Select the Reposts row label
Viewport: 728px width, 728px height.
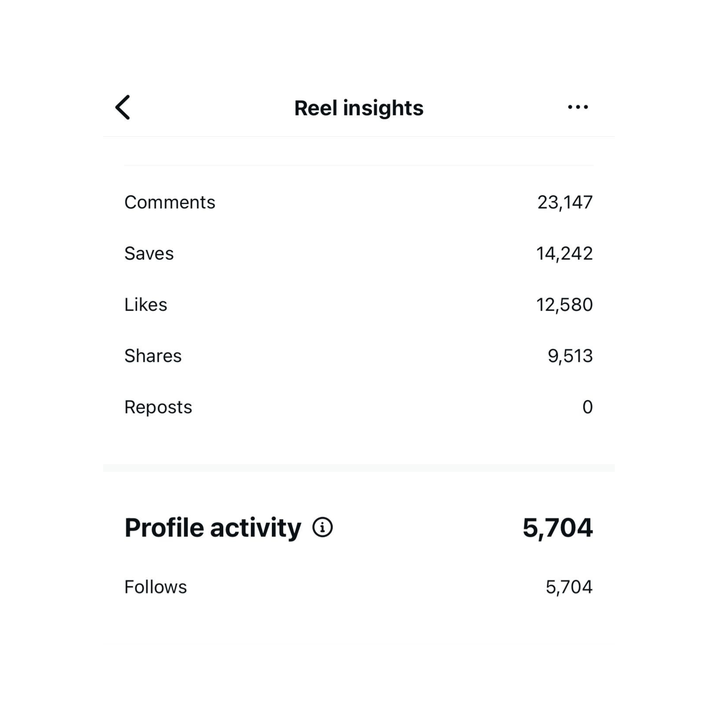click(x=158, y=407)
